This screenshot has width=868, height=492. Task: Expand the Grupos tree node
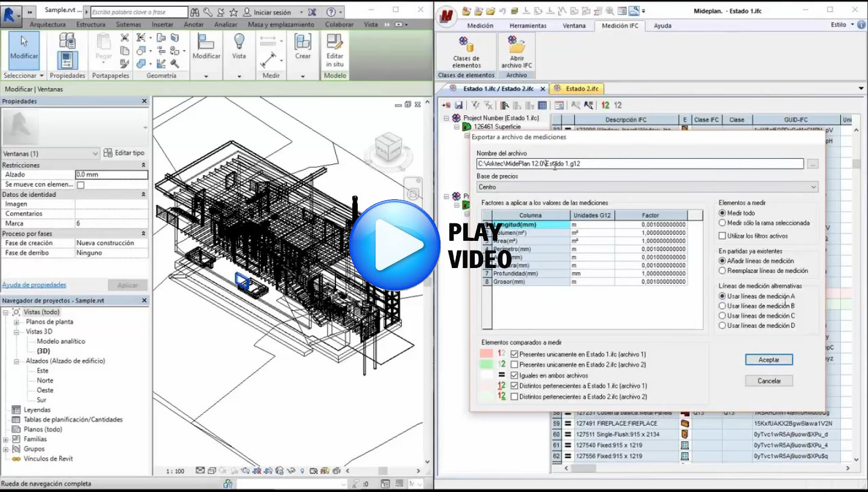pyautogui.click(x=6, y=449)
